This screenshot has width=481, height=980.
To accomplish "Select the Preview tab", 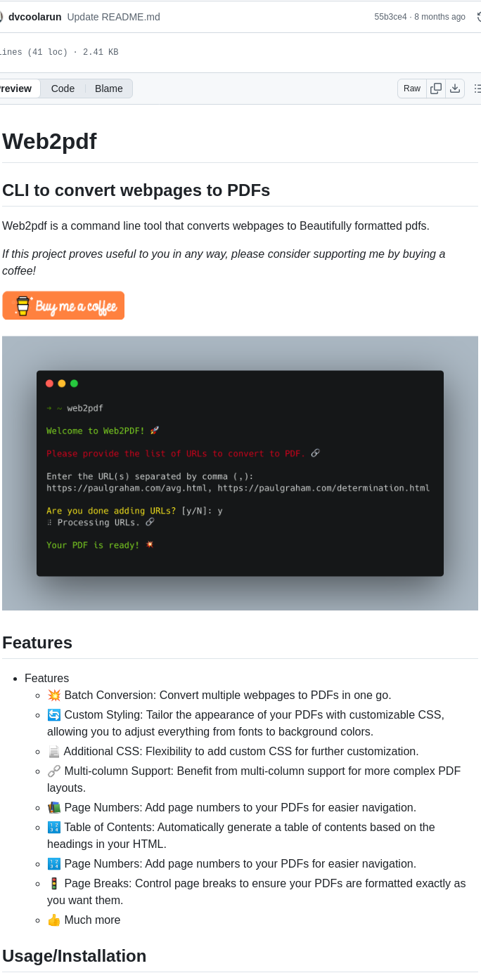I will coord(14,89).
